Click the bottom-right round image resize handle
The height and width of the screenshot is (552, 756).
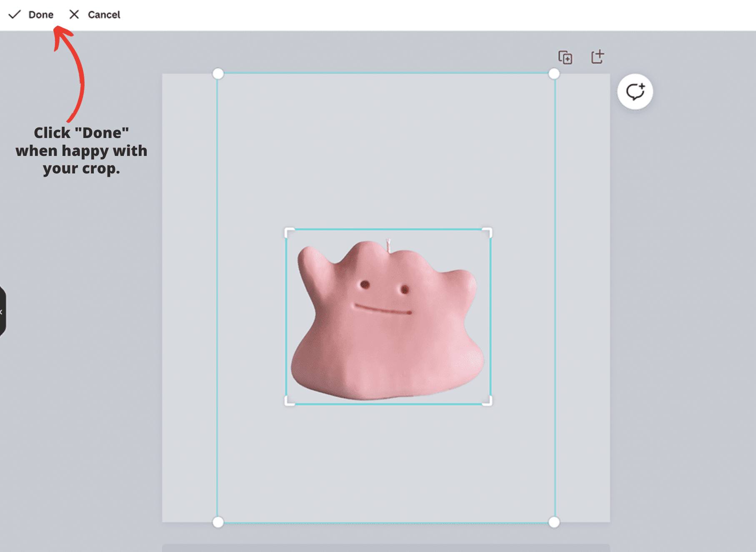(554, 522)
